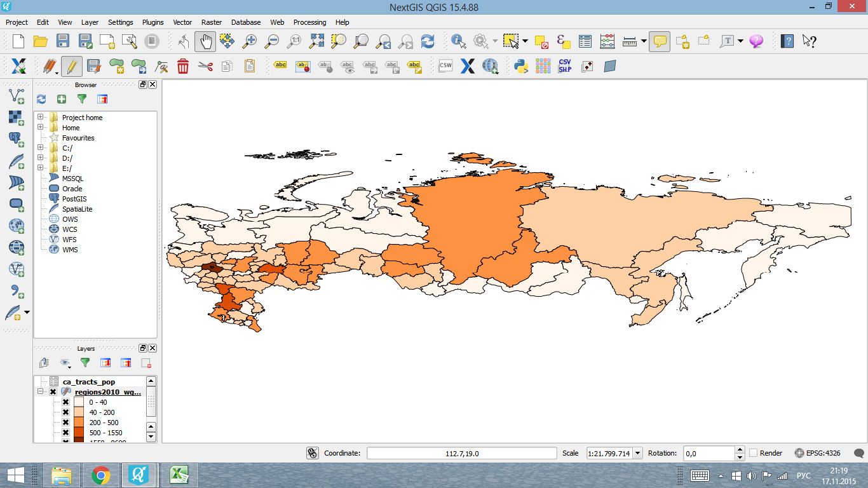This screenshot has height=488, width=868.
Task: Click the CSV SHP plugin icon
Action: pyautogui.click(x=565, y=66)
